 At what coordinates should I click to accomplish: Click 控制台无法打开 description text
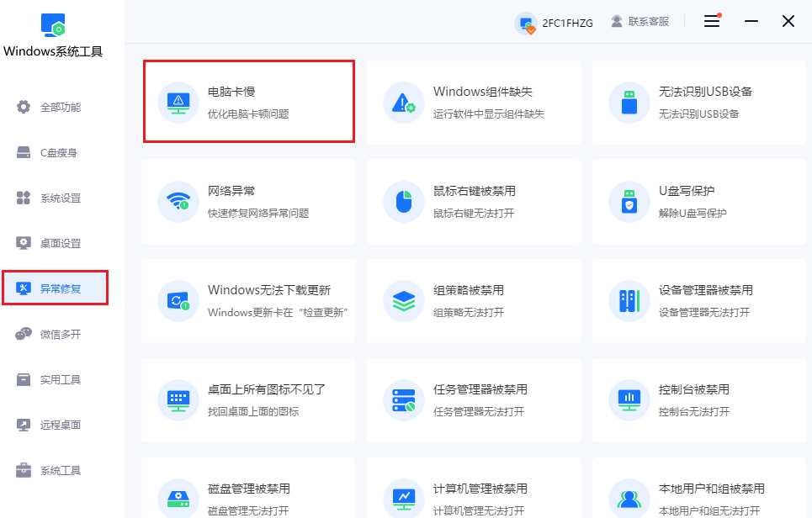694,412
